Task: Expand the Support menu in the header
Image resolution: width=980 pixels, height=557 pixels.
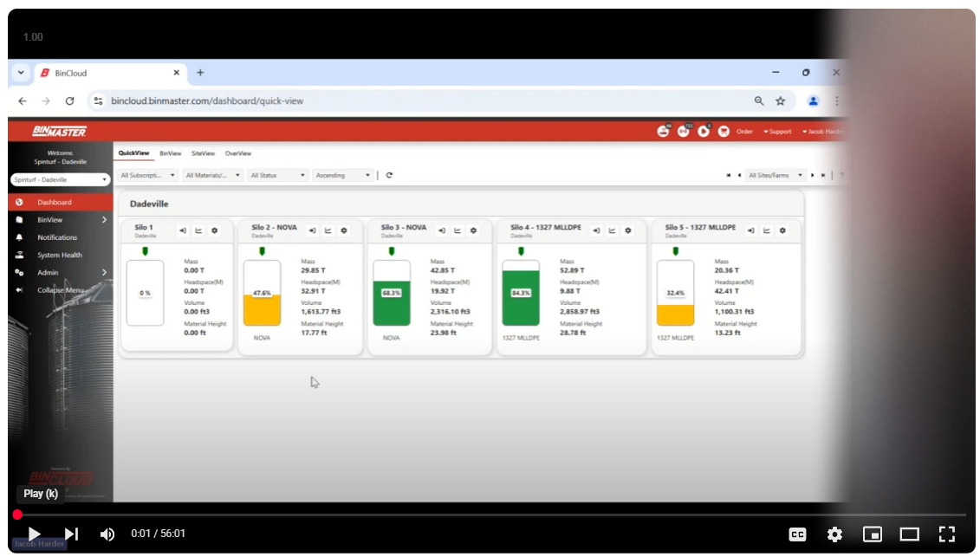Action: click(777, 132)
